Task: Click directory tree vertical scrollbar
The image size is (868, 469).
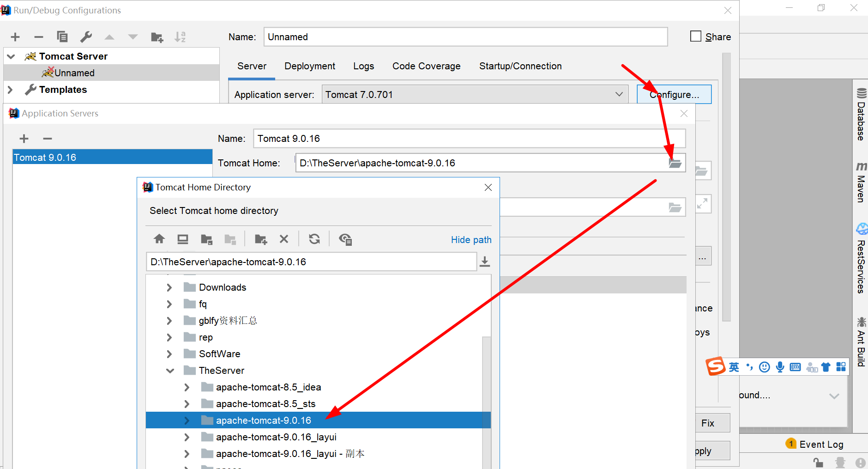Action: tap(487, 402)
